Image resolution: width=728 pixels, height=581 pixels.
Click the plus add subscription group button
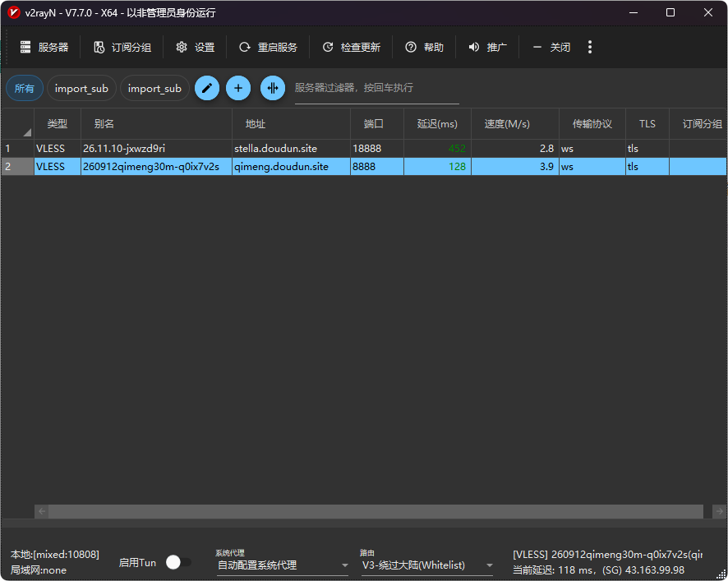(x=237, y=88)
